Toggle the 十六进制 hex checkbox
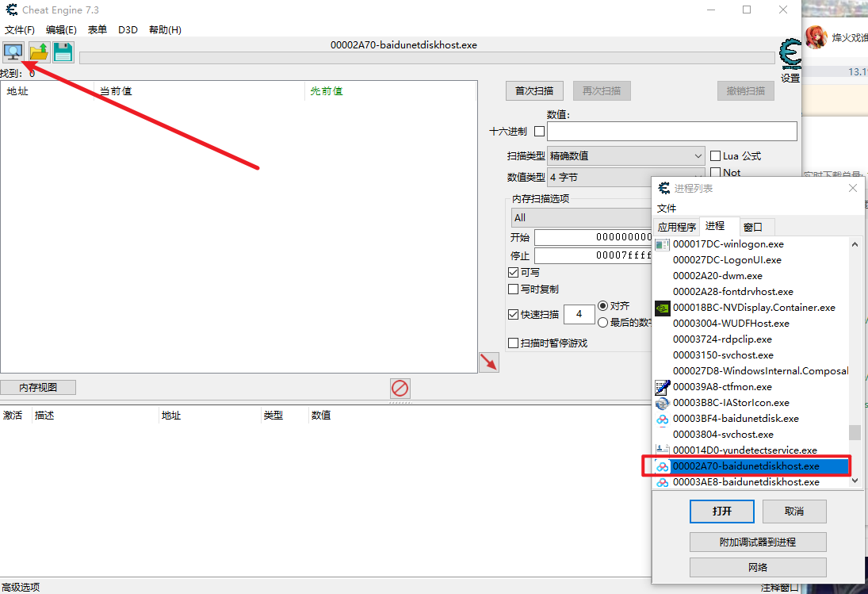868x594 pixels. (x=540, y=132)
